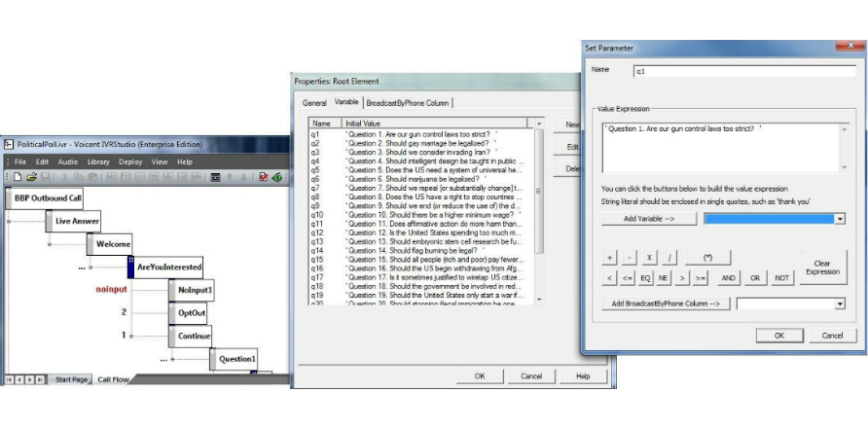Click the Copy toolbar icon
The height and width of the screenshot is (428, 868).
click(78, 177)
